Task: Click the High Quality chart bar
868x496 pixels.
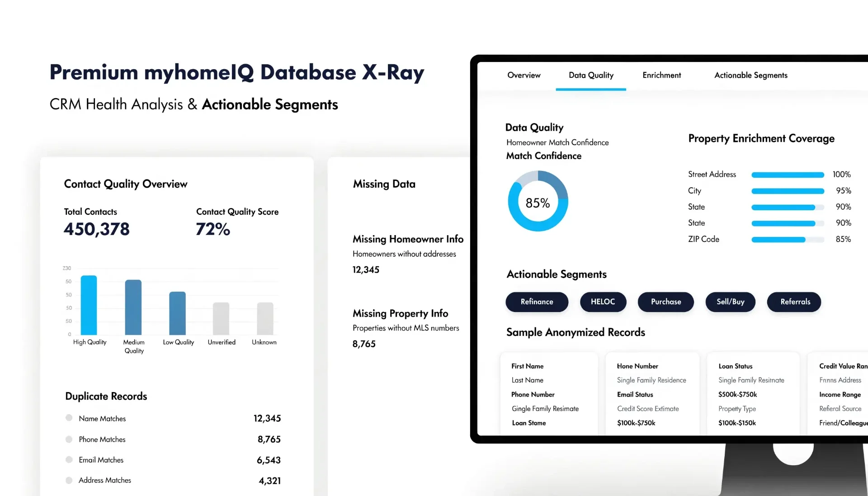Action: 89,305
